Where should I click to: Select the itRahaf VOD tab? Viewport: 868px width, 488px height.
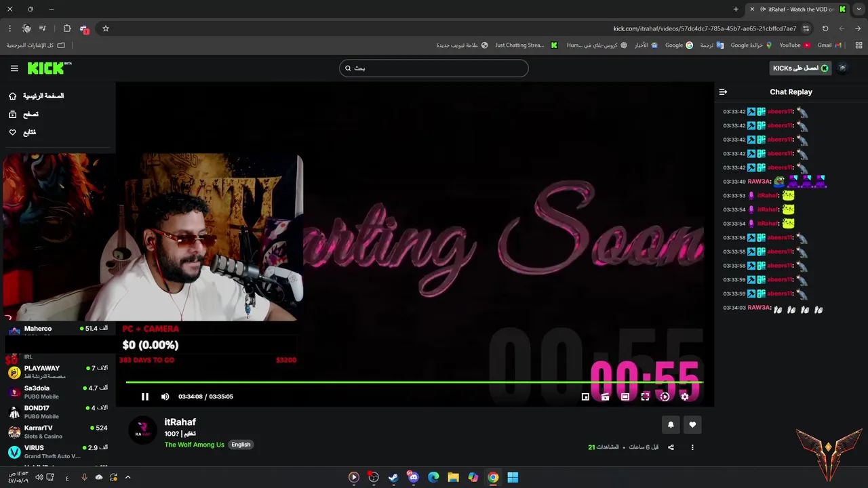click(x=797, y=9)
